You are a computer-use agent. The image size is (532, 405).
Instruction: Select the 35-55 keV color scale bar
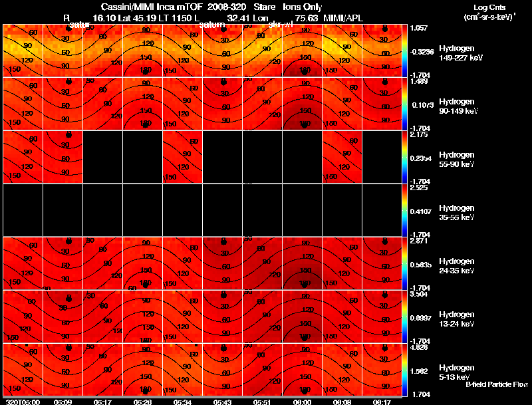pos(404,210)
